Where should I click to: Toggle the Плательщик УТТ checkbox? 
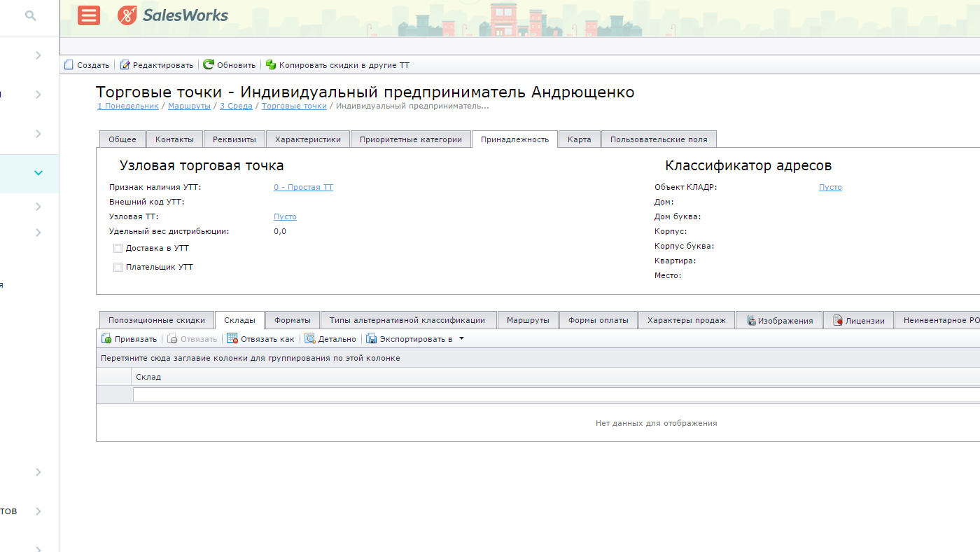[x=118, y=267]
